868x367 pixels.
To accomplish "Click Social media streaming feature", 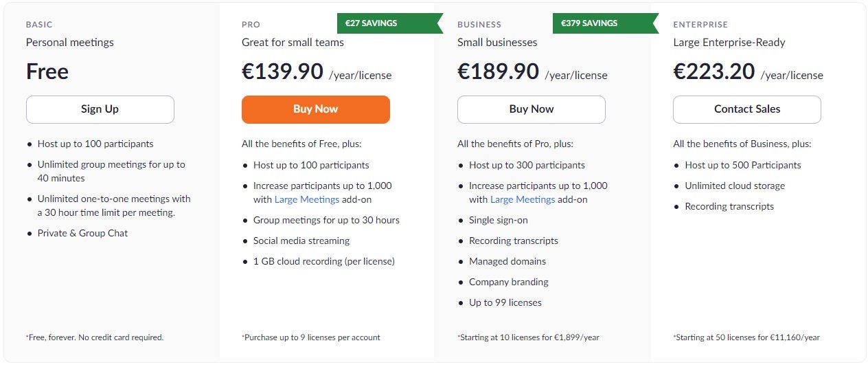I will pyautogui.click(x=301, y=241).
